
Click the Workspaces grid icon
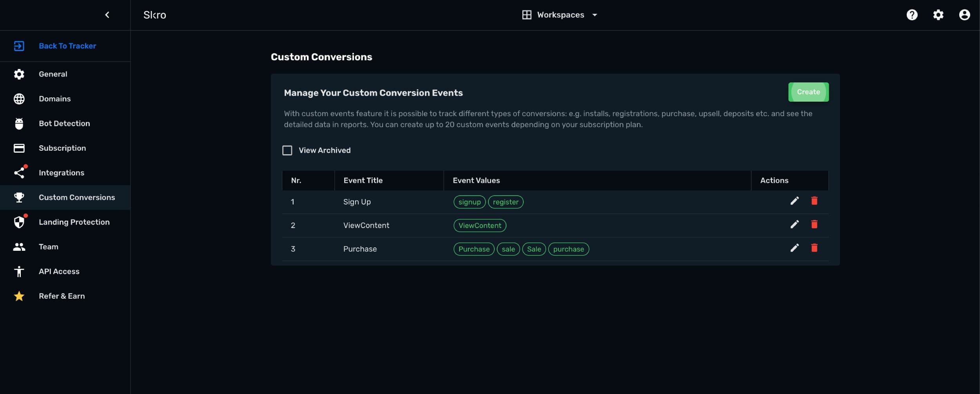click(526, 15)
